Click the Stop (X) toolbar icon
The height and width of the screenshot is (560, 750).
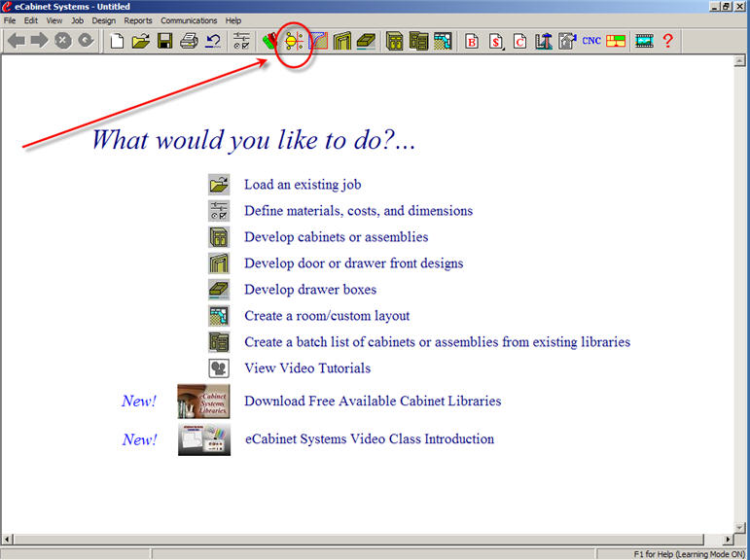click(x=62, y=41)
